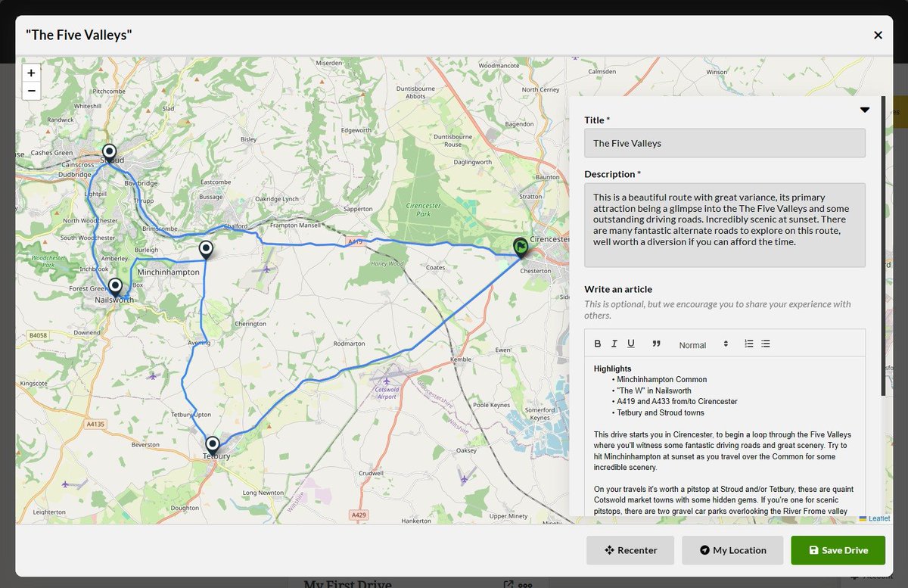Close the Five Valleys dialog

pyautogui.click(x=878, y=35)
